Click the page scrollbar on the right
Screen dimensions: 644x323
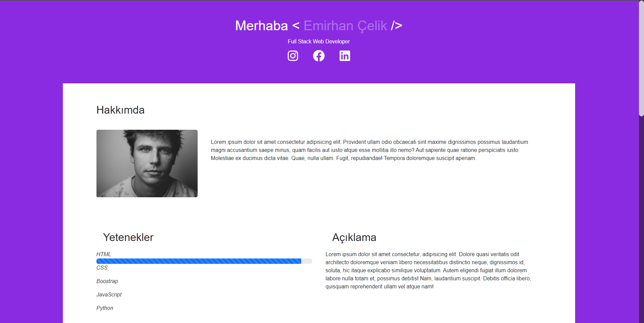641,57
